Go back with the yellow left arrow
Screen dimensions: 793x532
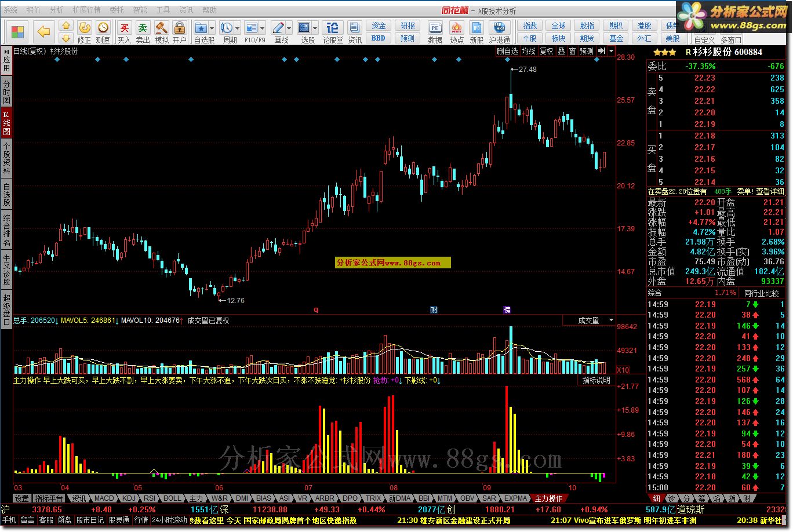(x=44, y=31)
